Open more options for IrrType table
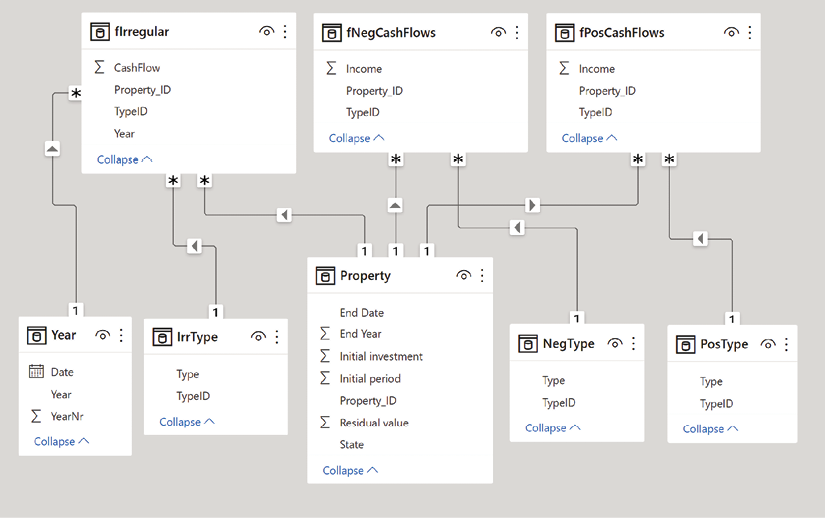Image resolution: width=825 pixels, height=518 pixels. coord(277,337)
